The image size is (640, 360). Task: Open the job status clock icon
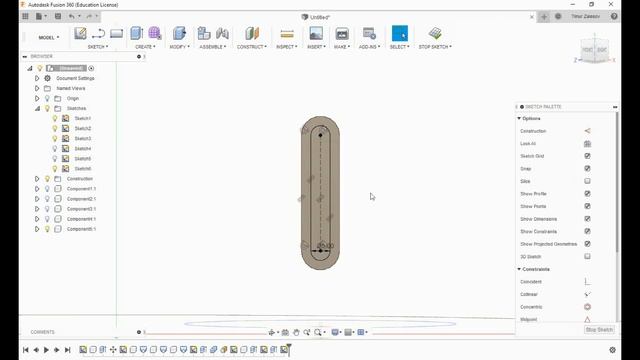pyautogui.click(x=558, y=16)
